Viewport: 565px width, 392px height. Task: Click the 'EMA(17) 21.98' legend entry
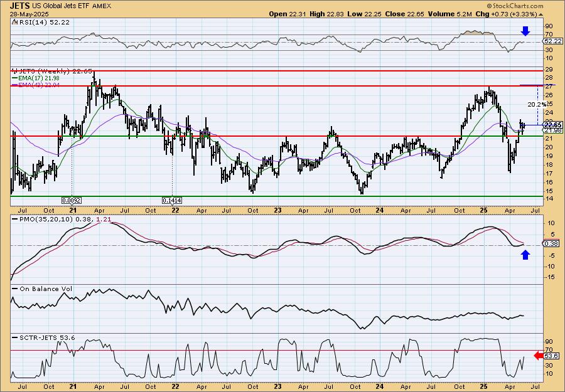click(36, 78)
